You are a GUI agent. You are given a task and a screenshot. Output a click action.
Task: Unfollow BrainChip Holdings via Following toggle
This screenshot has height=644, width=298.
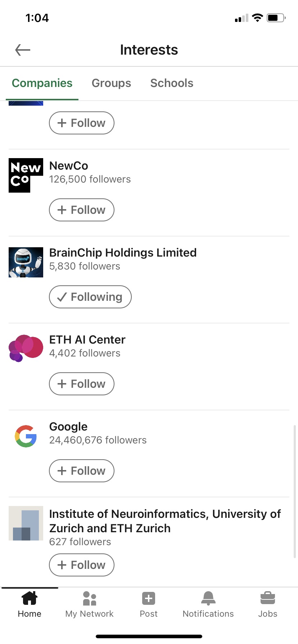tap(90, 297)
